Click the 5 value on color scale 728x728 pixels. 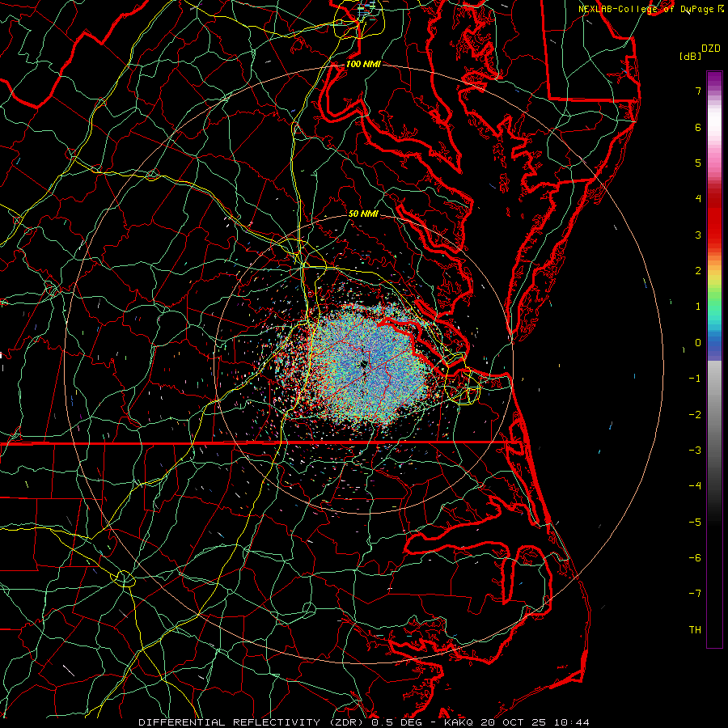[x=698, y=163]
